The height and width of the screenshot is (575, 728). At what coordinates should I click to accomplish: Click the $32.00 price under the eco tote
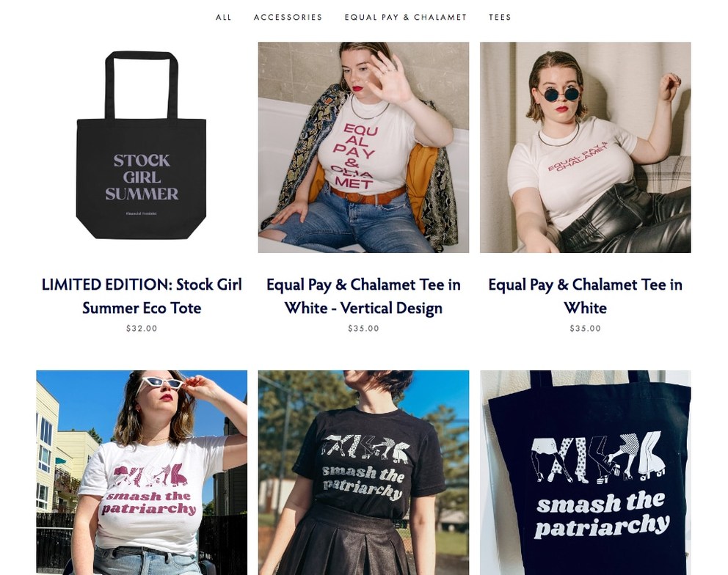click(x=142, y=329)
